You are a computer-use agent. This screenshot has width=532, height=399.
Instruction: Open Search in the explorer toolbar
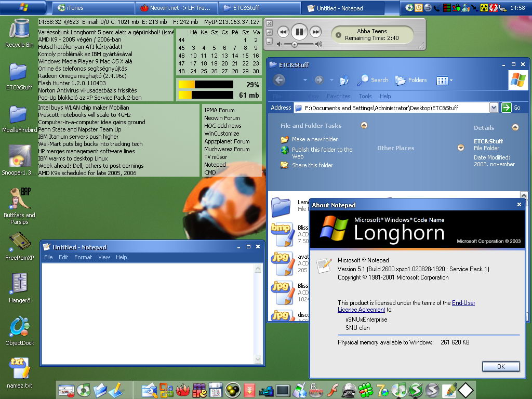click(x=373, y=80)
